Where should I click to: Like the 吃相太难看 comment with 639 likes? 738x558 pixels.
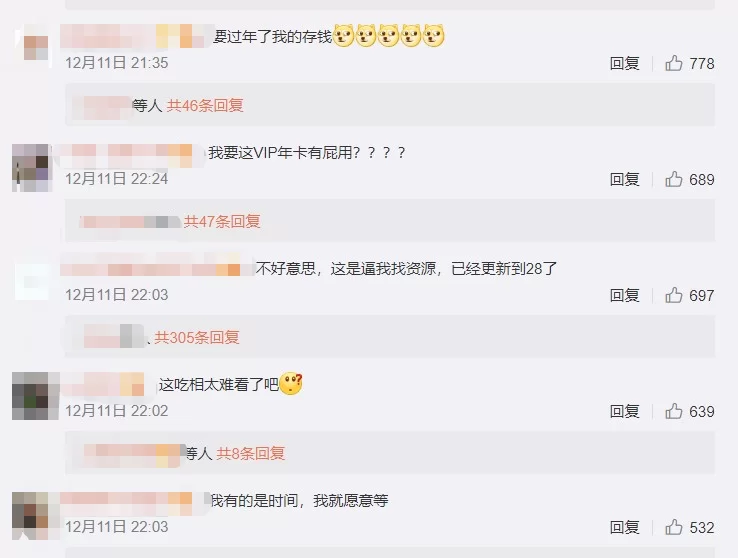(690, 412)
